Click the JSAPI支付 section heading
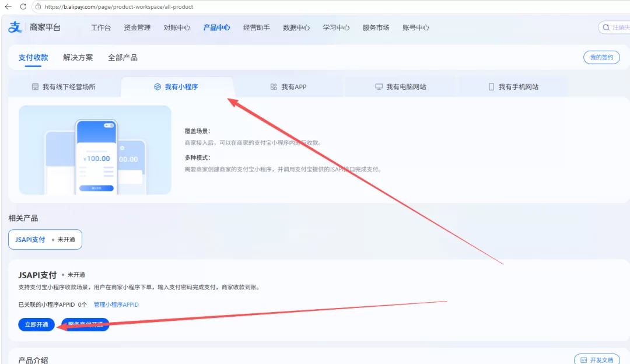The image size is (630, 364). tap(37, 275)
